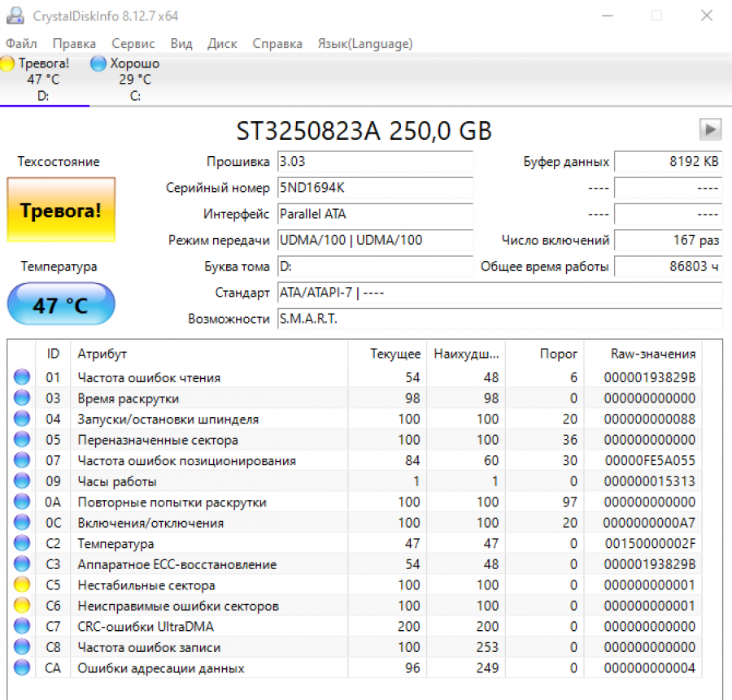Open the Сервис menu
Image resolution: width=732 pixels, height=700 pixels.
click(133, 44)
